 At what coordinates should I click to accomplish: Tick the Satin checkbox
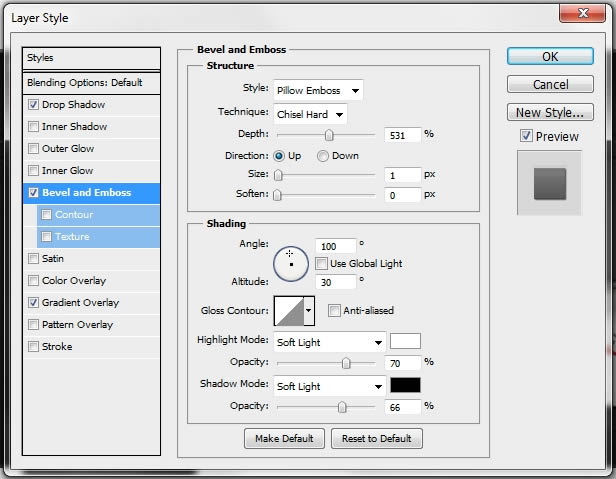point(33,259)
